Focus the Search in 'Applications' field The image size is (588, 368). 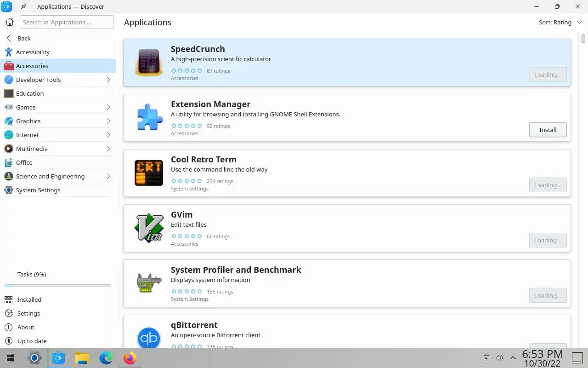[67, 22]
